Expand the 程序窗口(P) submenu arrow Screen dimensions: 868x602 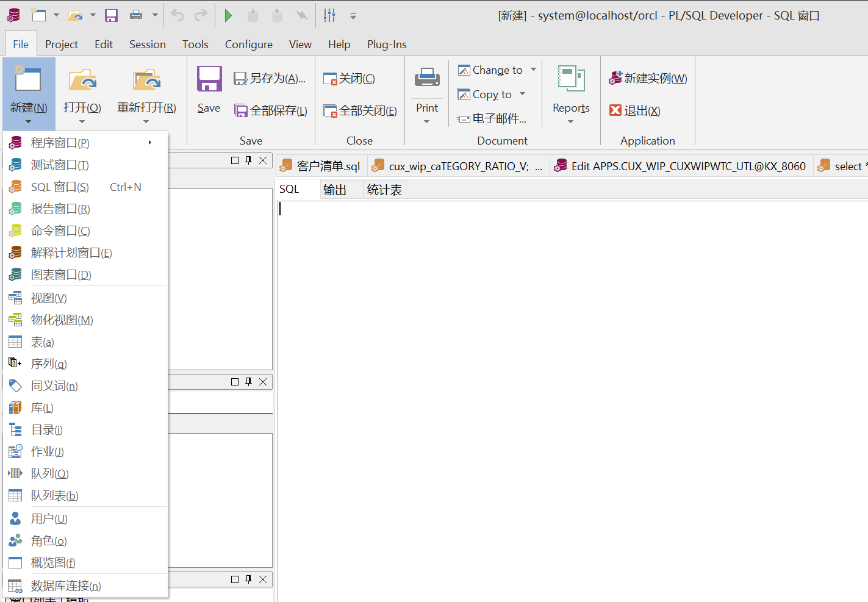pos(150,143)
